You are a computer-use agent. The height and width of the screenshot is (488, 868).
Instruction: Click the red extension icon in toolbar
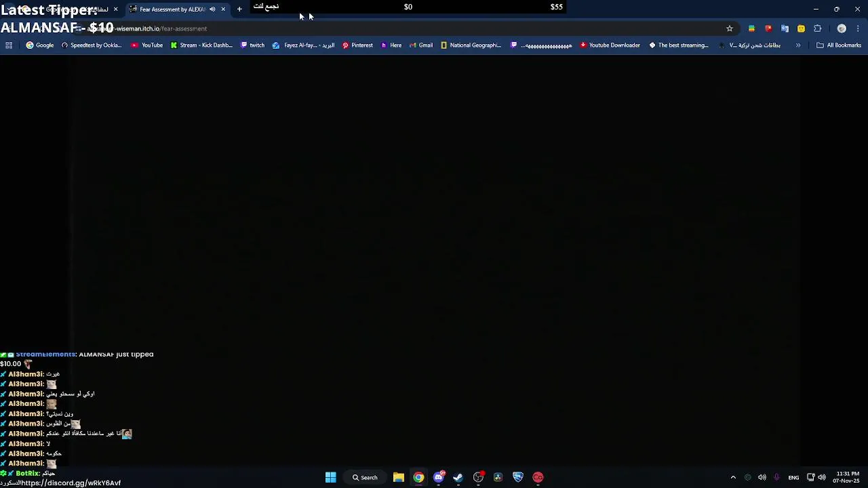click(768, 28)
